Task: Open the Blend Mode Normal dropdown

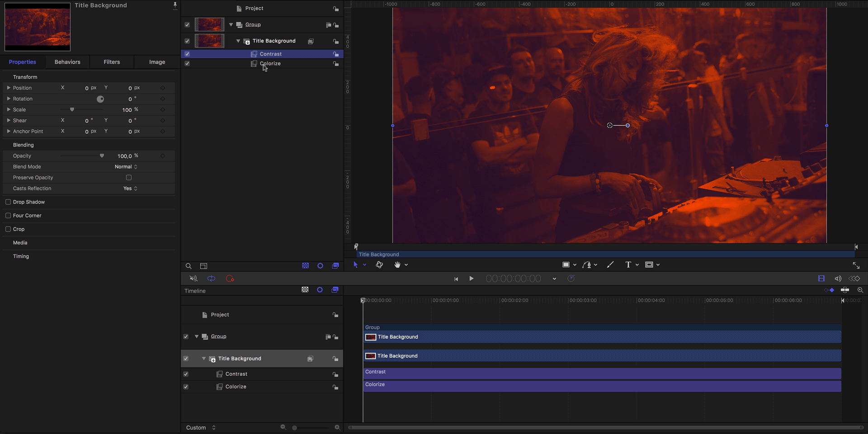Action: (126, 167)
